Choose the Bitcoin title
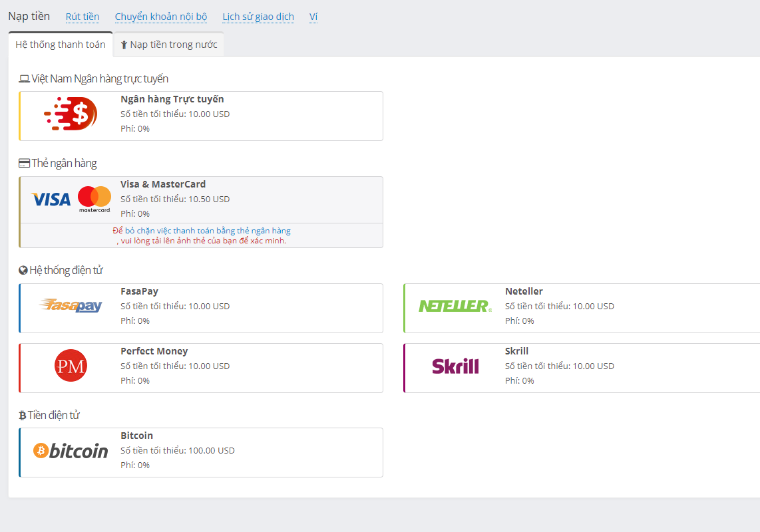This screenshot has width=760, height=532. 136,436
